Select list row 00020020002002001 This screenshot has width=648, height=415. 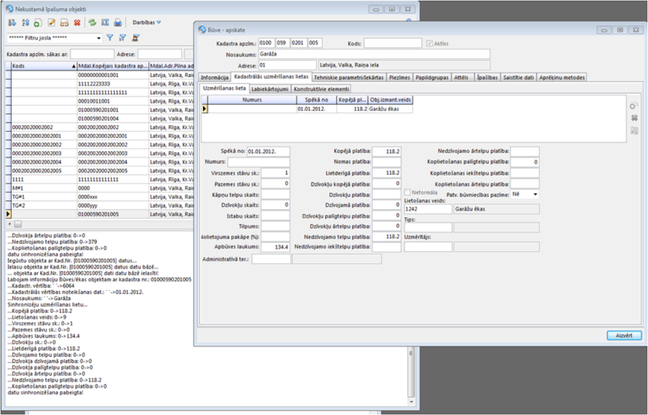pyautogui.click(x=99, y=136)
